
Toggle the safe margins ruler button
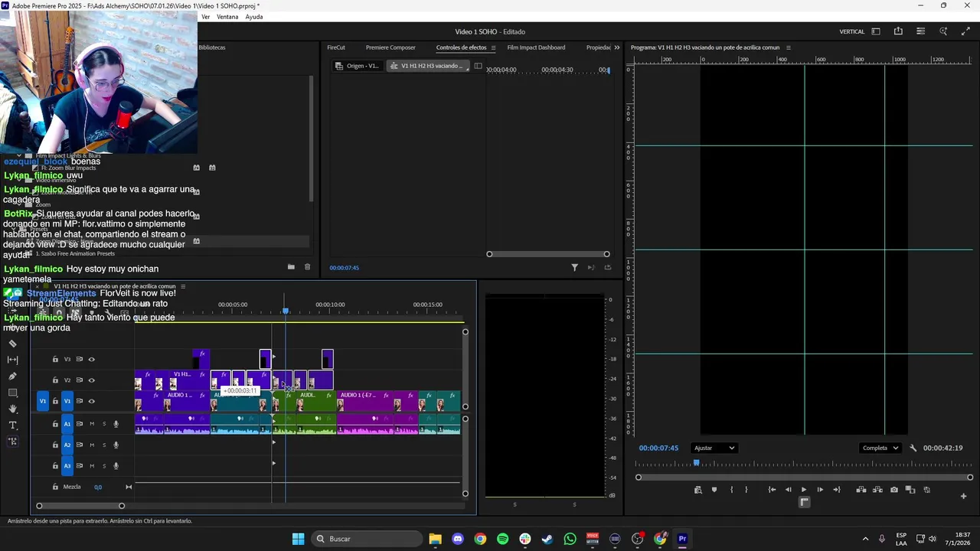point(804,502)
